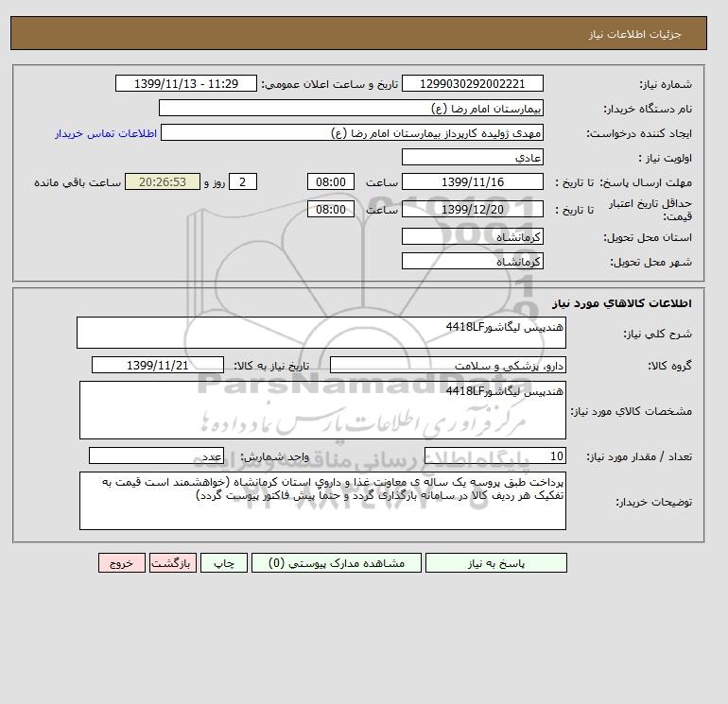The width and height of the screenshot is (728, 704).
Task: Open 'مشاهده مدارک پیوستی (0)' attachments
Action: [x=337, y=562]
